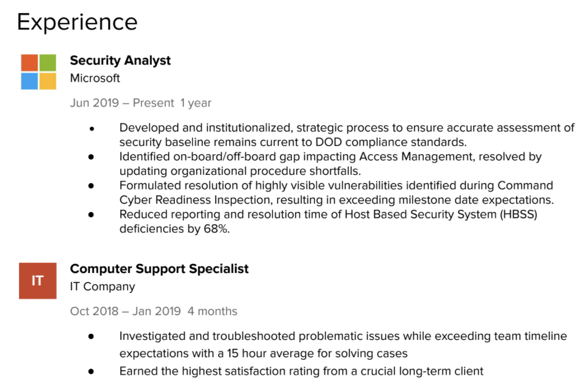Select the Command Cyber Readiness Inspection bullet
Screen dimensions: 588x386
337,192
